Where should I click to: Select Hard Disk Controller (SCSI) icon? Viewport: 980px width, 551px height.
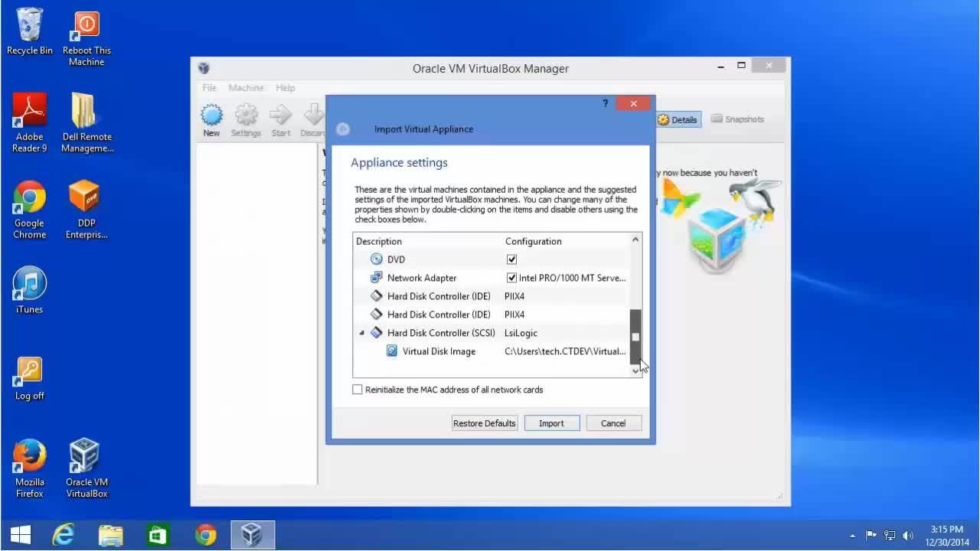point(376,333)
